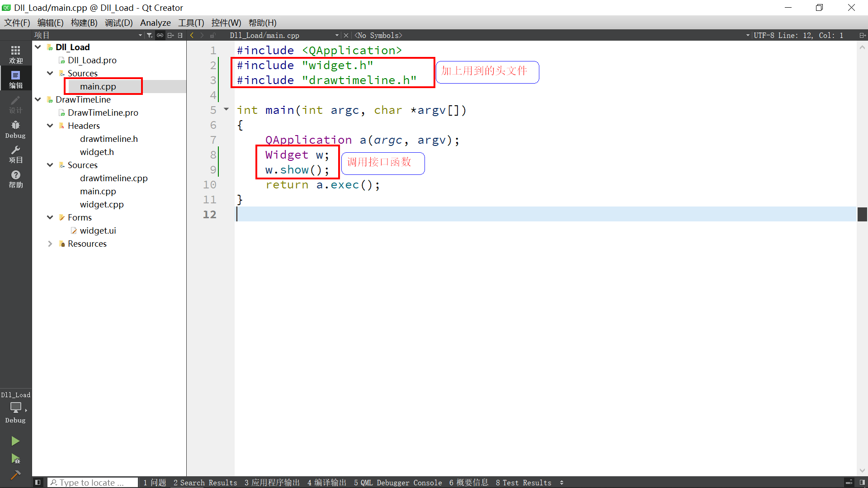Open the Search Results pane
The height and width of the screenshot is (488, 868).
pyautogui.click(x=205, y=483)
